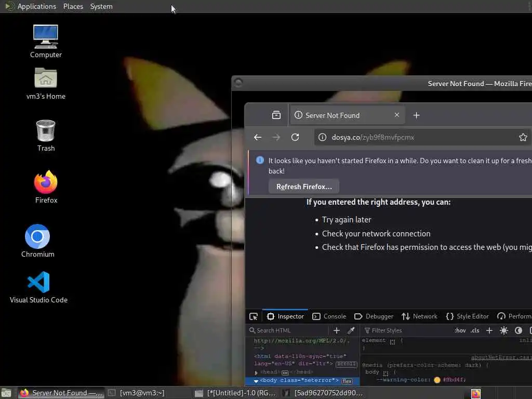Select the Server Not Found browser tab
This screenshot has width=532, height=399.
click(347, 115)
